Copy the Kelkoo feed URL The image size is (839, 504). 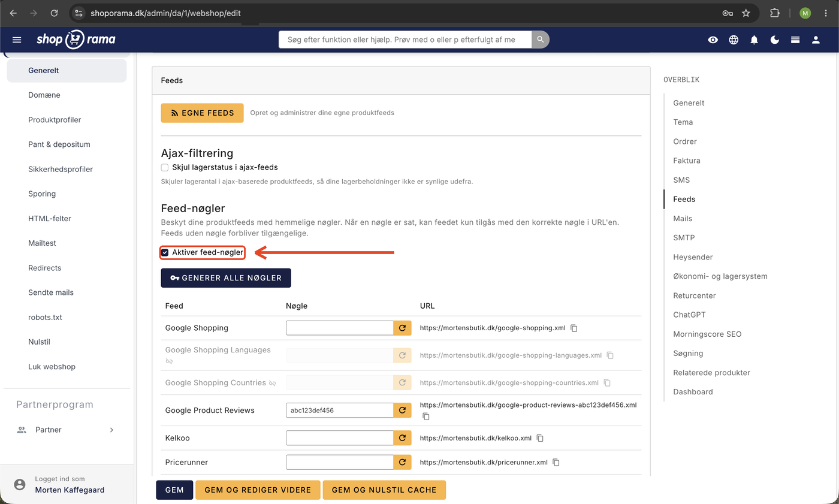click(x=540, y=438)
